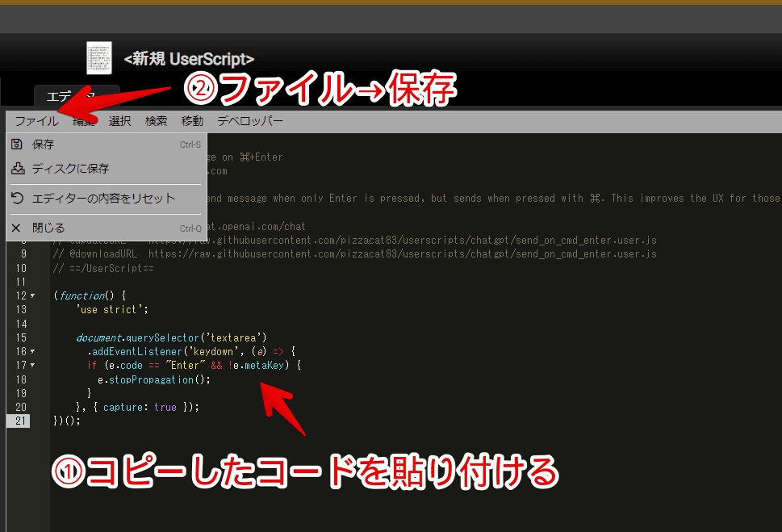This screenshot has width=782, height=532.
Task: Click the @downloadURL comment line
Action: click(355, 254)
